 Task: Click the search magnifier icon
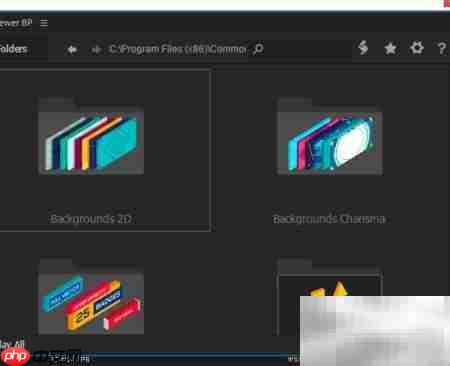(x=258, y=49)
